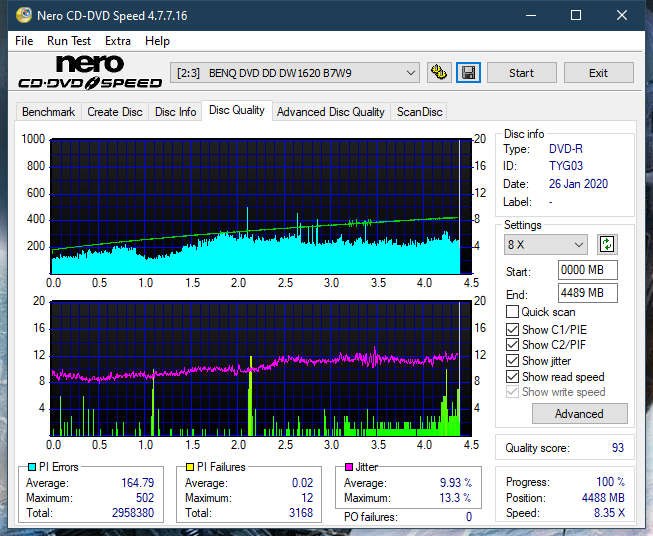Maximize the Nero window
The height and width of the screenshot is (536, 653).
point(576,15)
